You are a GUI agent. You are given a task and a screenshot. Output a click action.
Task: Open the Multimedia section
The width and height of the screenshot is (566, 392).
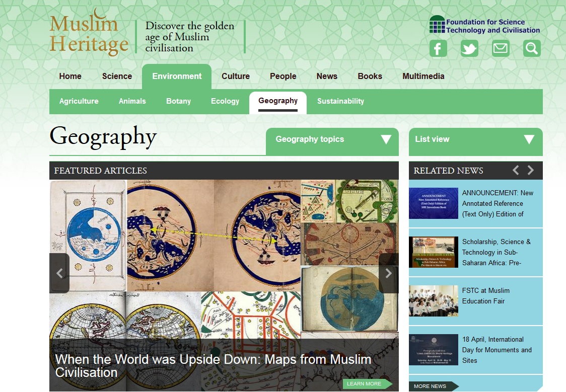point(423,76)
